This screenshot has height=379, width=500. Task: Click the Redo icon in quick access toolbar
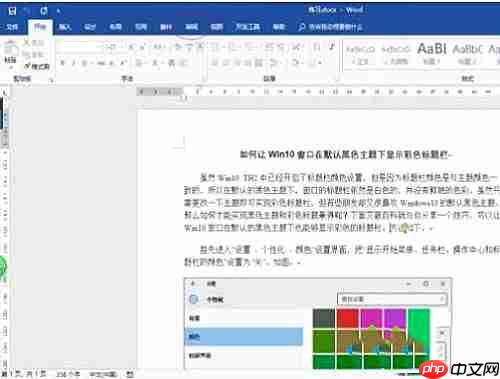(44, 11)
